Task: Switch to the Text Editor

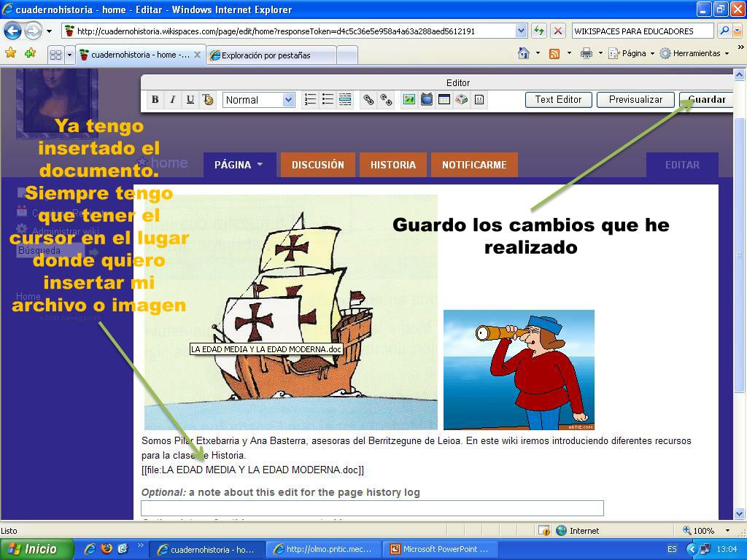Action: pyautogui.click(x=558, y=99)
